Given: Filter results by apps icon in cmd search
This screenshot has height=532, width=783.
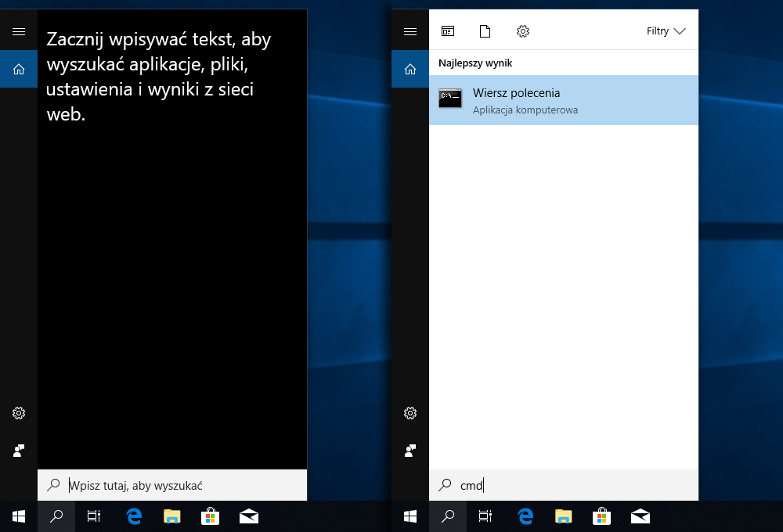Looking at the screenshot, I should [448, 31].
